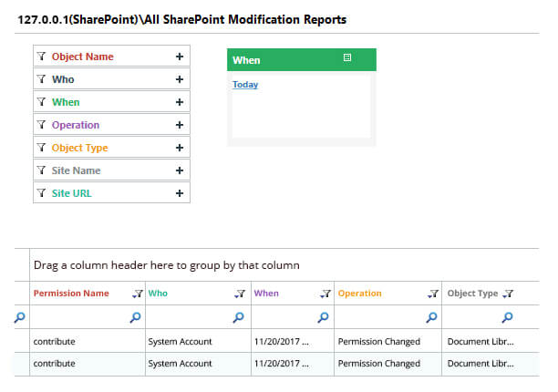Image resolution: width=558 pixels, height=392 pixels.
Task: Select second row System Account cell
Action: (x=198, y=364)
